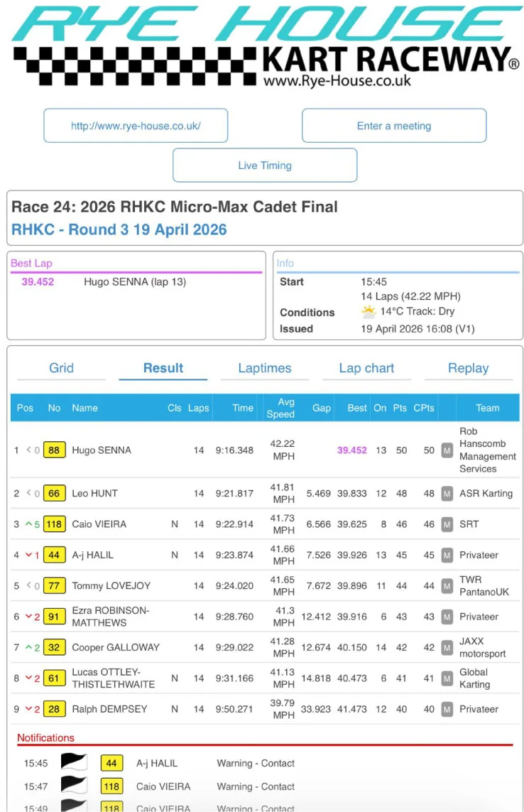Viewport: 524px width, 812px height.
Task: Click the M badge in Caio VIEIRA result row
Action: point(447,524)
